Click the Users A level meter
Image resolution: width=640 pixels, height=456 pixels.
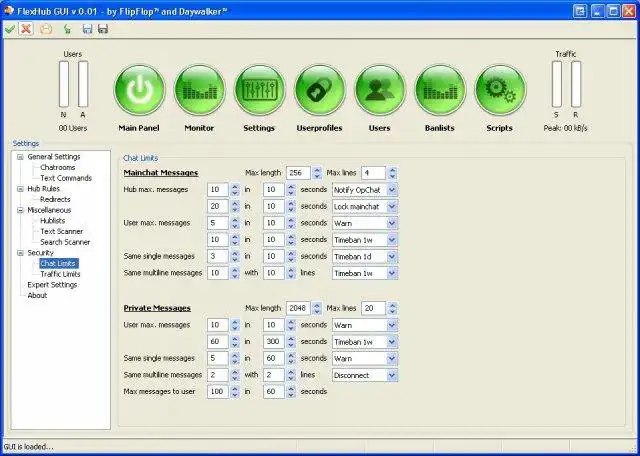click(x=83, y=84)
